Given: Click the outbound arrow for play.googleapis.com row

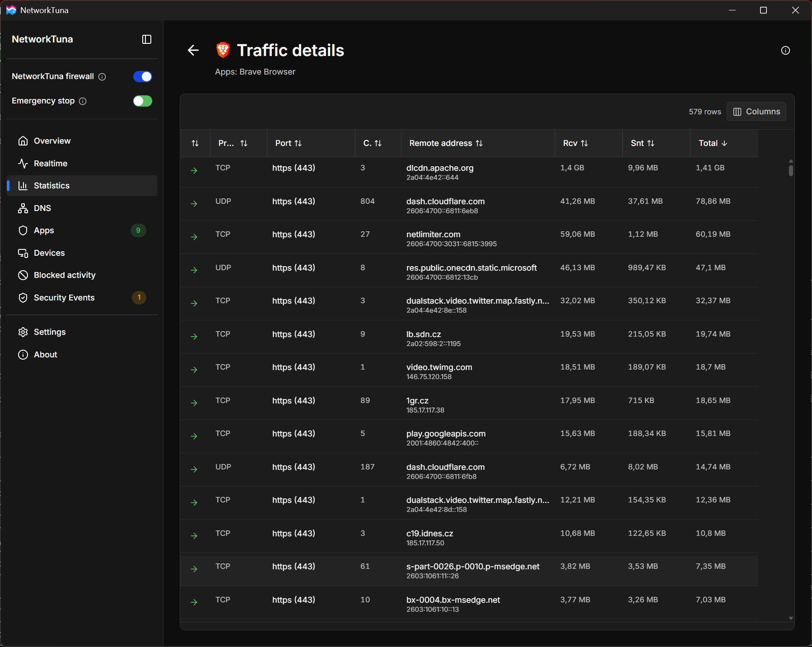Looking at the screenshot, I should click(x=194, y=436).
